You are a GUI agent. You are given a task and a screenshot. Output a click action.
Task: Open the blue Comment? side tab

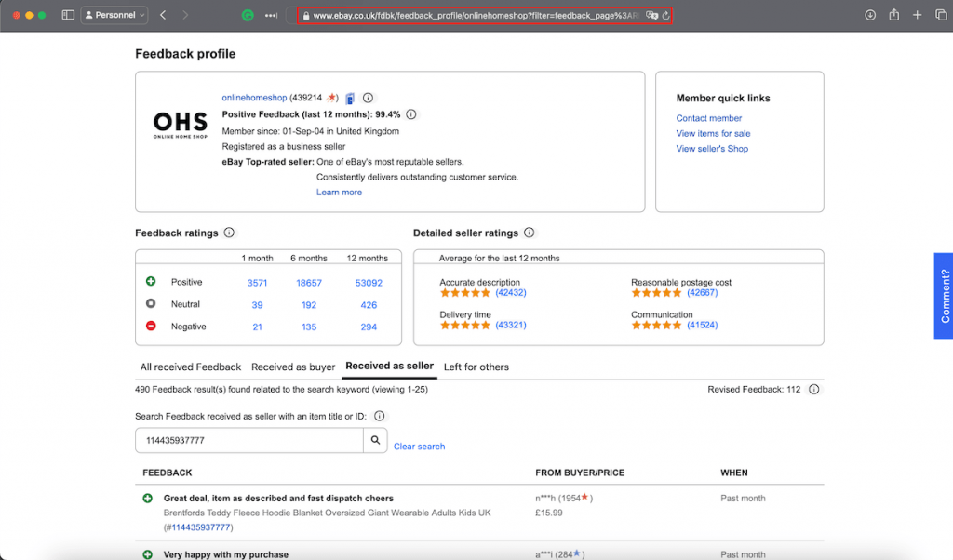[944, 296]
